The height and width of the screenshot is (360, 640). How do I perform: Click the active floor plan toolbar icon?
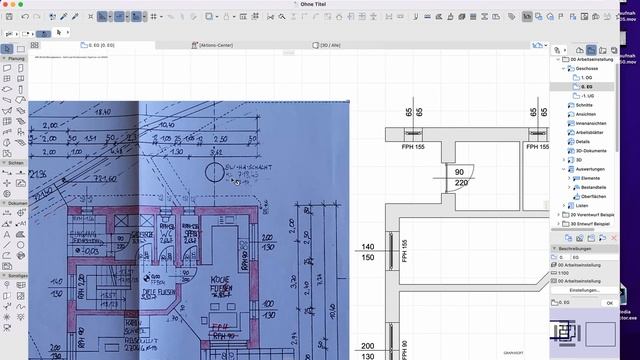527,17
